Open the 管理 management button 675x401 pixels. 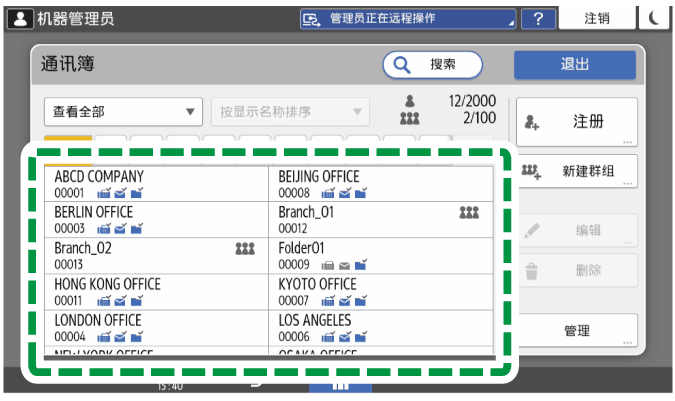576,331
